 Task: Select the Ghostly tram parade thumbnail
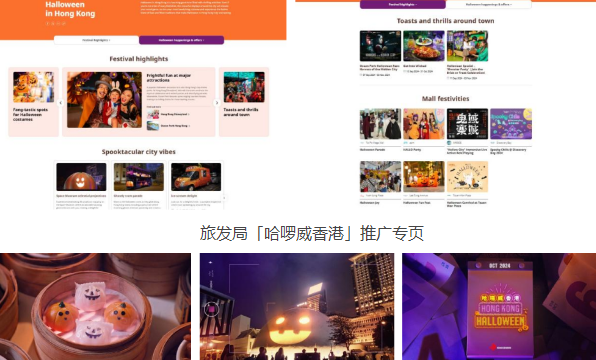tap(139, 177)
